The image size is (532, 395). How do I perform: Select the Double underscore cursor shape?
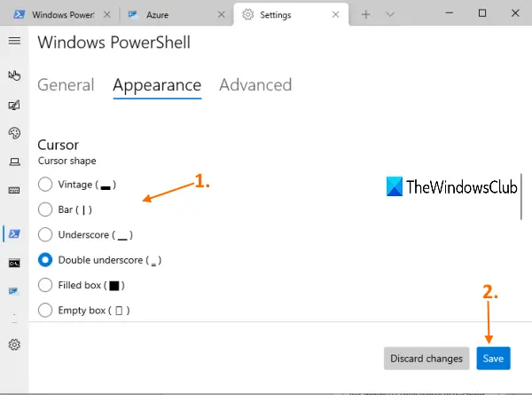pos(45,260)
